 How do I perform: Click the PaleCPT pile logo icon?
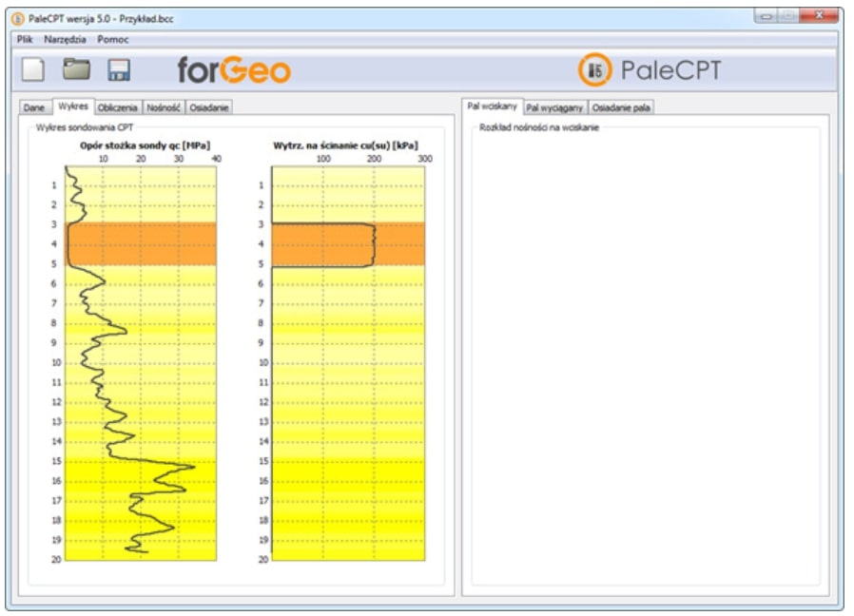[595, 69]
